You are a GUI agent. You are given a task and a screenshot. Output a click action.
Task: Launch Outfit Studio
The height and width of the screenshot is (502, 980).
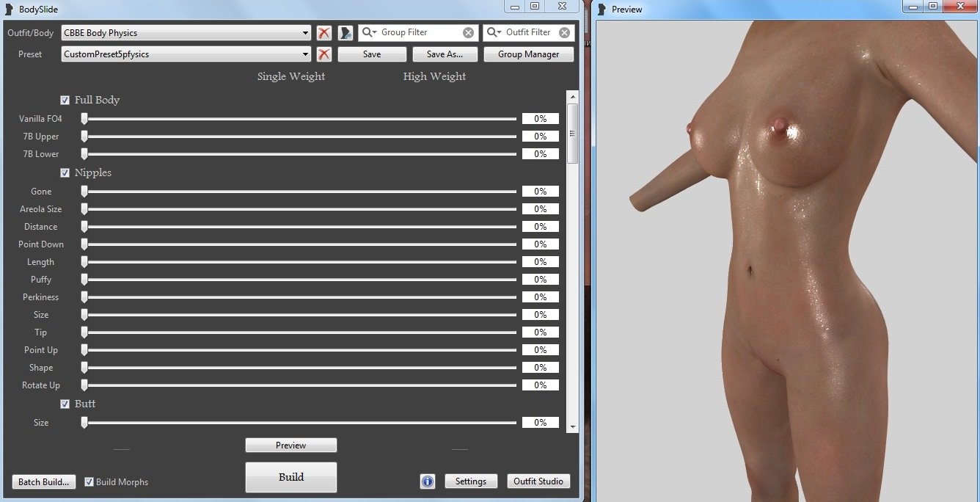(x=538, y=481)
